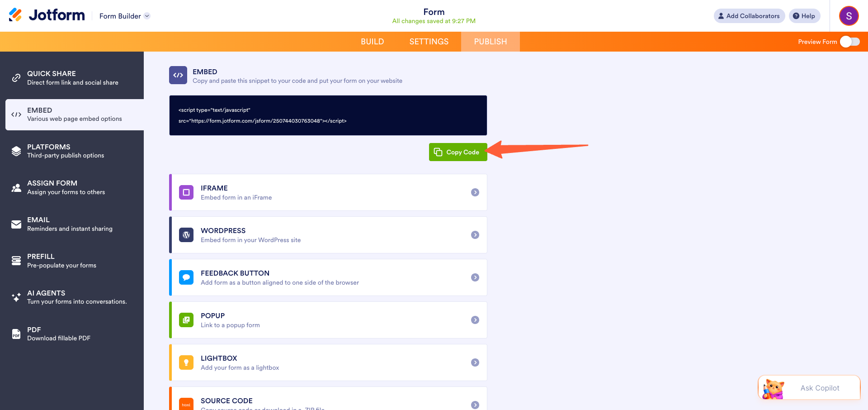Click the purple IFRAME icon
The image size is (868, 410).
(186, 192)
